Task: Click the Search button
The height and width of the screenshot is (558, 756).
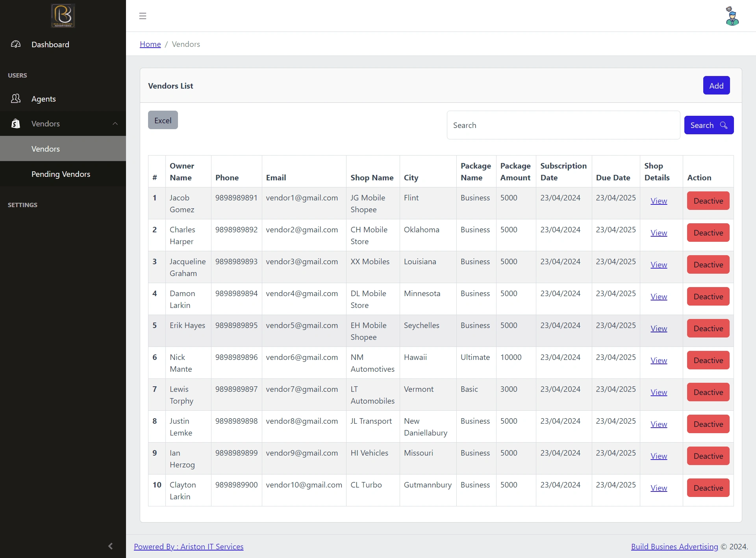Action: tap(709, 125)
